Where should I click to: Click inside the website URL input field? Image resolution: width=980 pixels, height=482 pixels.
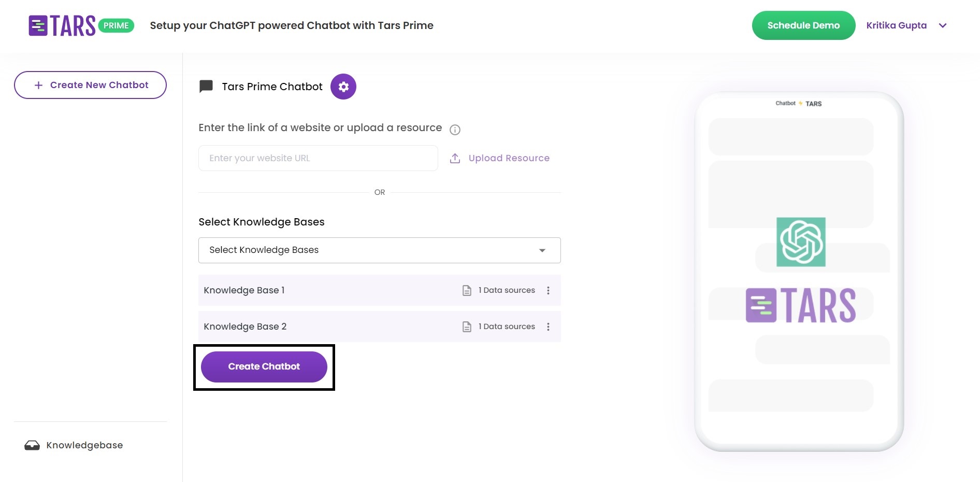(x=318, y=158)
